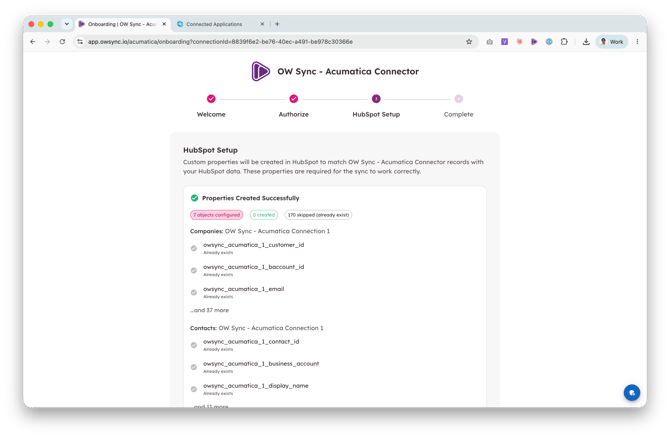Click the Work profile button
The height and width of the screenshot is (438, 670).
pos(612,42)
